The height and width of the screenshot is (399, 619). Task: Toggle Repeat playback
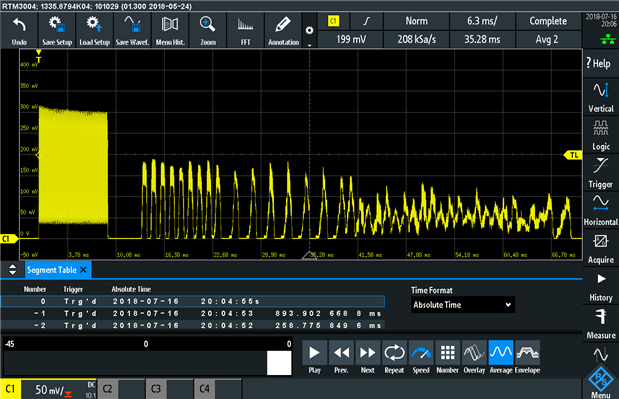[x=394, y=357]
